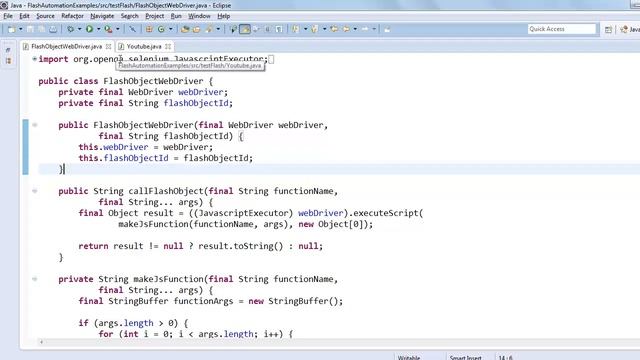Image resolution: width=640 pixels, height=360 pixels.
Task: Open the Back navigation dropdown arrow
Action: [x=355, y=29]
